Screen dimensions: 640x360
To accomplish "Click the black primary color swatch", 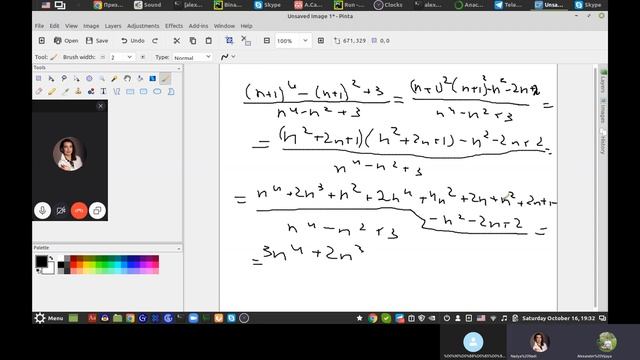I will (x=41, y=261).
